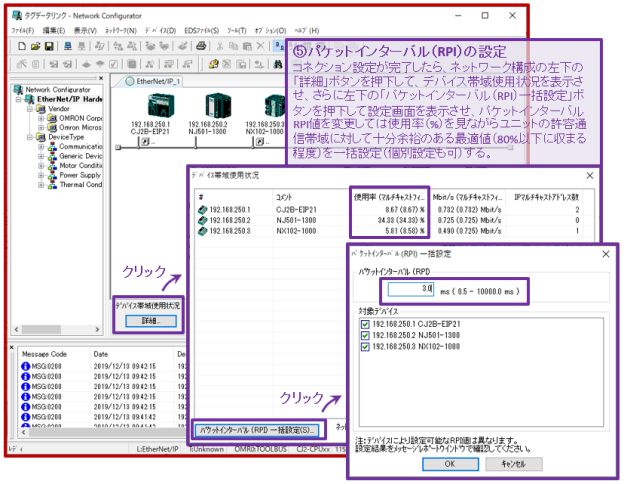Click the 使用率 column header in bandwidth table

click(389, 197)
